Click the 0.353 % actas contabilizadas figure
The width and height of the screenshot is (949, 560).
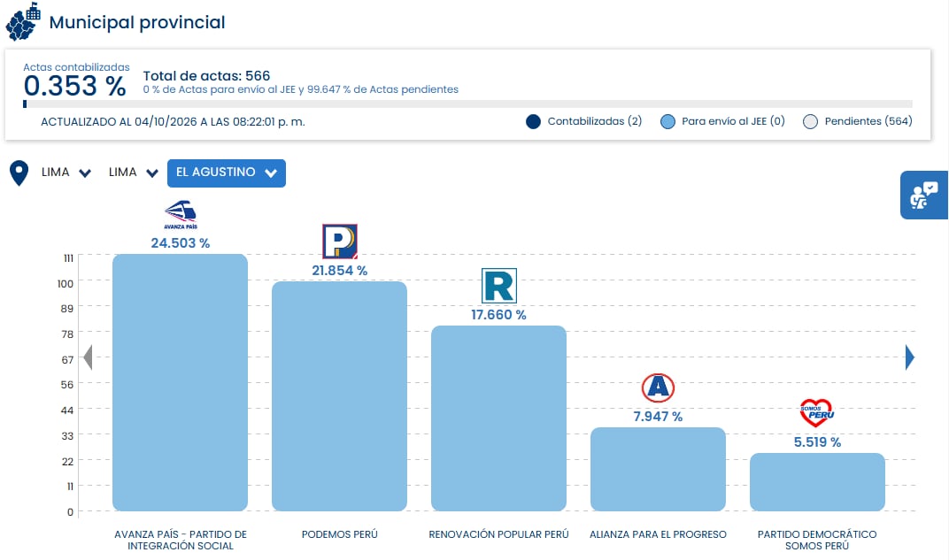[x=75, y=86]
